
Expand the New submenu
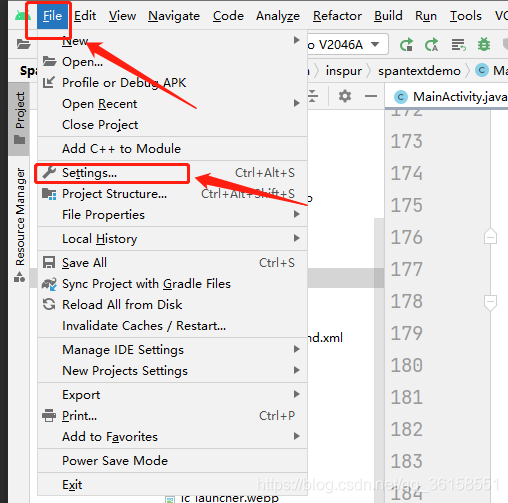coord(172,41)
